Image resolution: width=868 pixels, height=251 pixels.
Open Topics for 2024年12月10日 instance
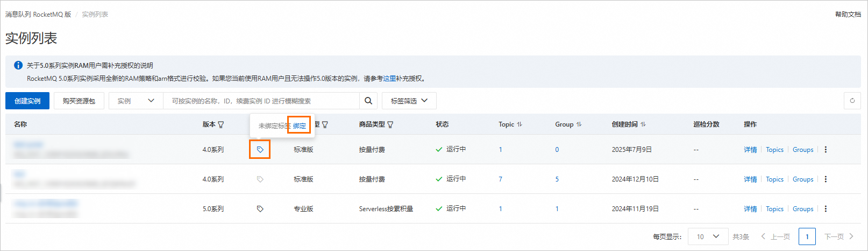(x=774, y=179)
